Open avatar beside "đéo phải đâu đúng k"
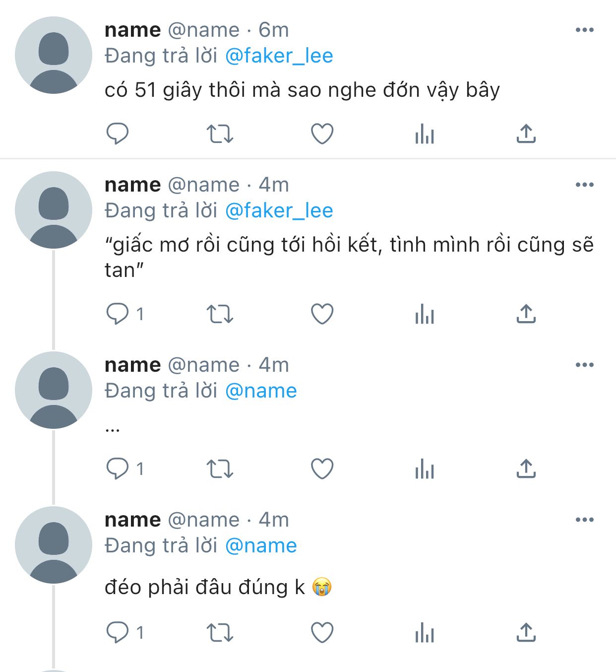This screenshot has height=672, width=616. click(x=53, y=545)
